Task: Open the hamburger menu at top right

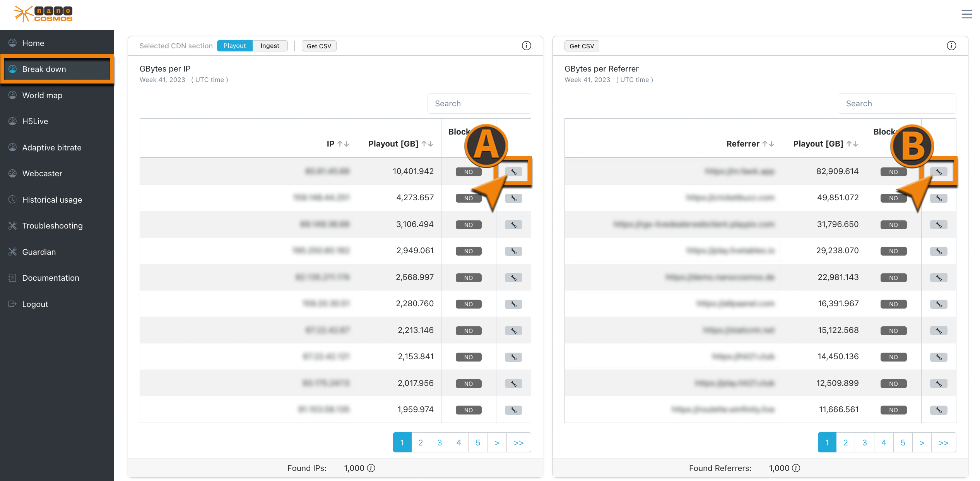Action: pos(966,14)
